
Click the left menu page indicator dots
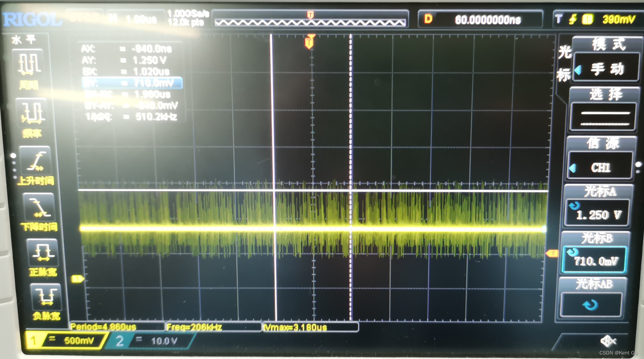tap(14, 166)
